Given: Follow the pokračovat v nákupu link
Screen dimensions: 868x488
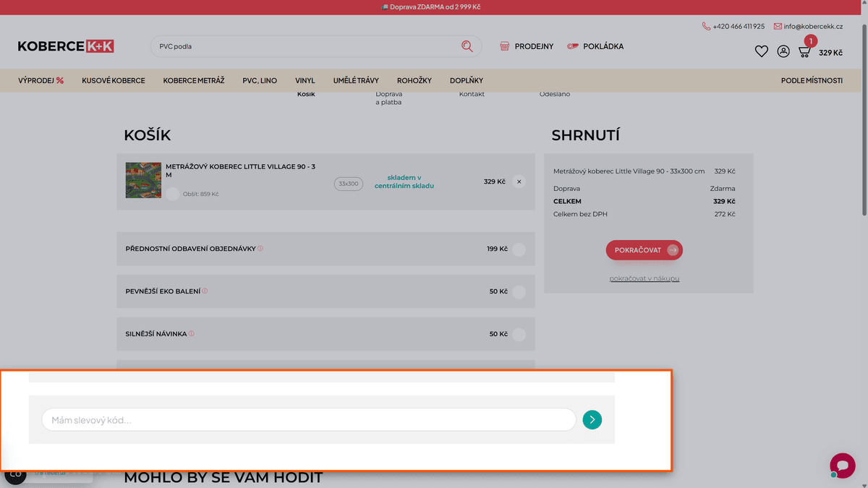Looking at the screenshot, I should [x=644, y=278].
